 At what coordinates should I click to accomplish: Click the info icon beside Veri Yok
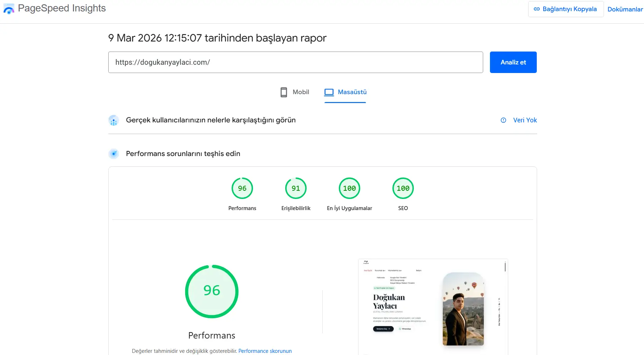point(504,120)
